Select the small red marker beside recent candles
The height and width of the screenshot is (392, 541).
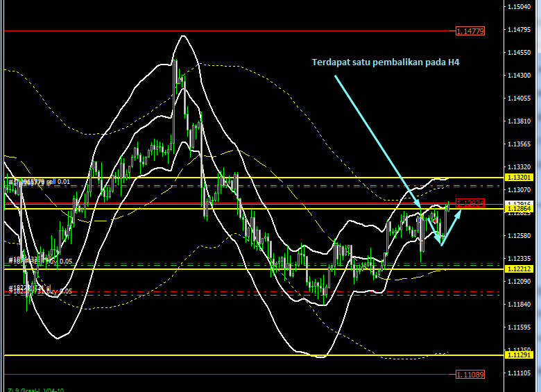pyautogui.click(x=435, y=221)
